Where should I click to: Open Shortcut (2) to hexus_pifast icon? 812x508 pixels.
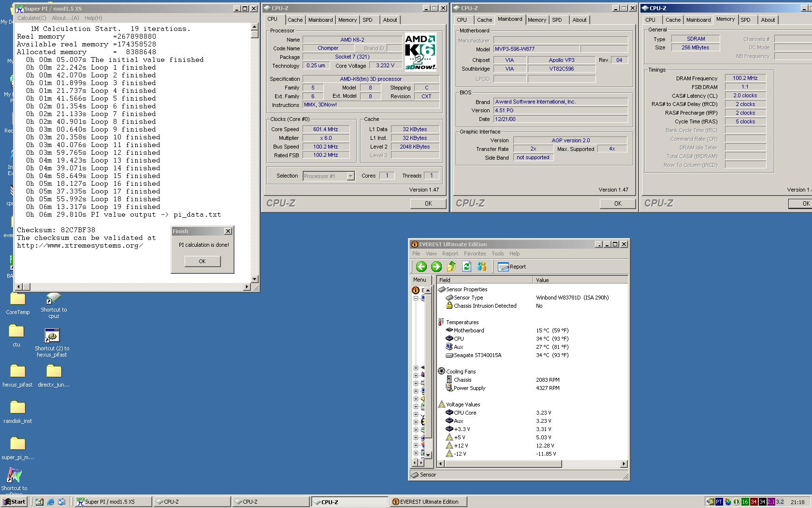click(52, 343)
